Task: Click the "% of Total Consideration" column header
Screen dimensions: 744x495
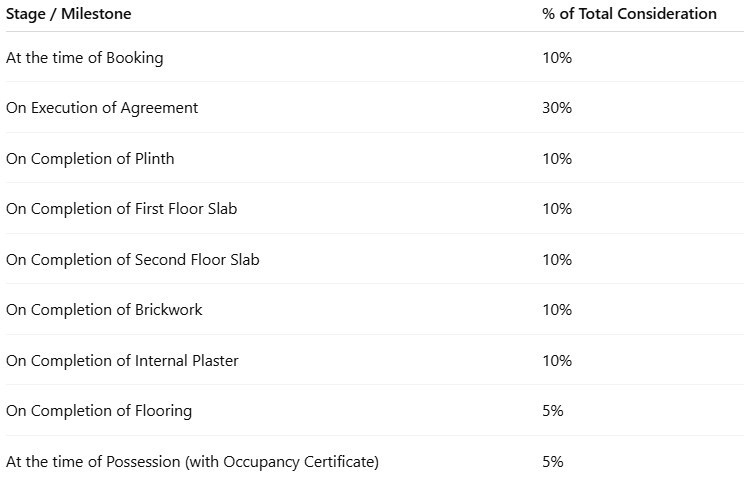Action: pos(629,14)
